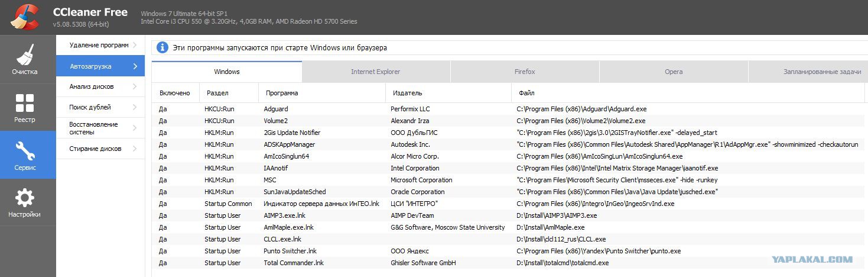The height and width of the screenshot is (277, 868).
Task: Click publisher Intel Corporation cell
Action: point(415,168)
